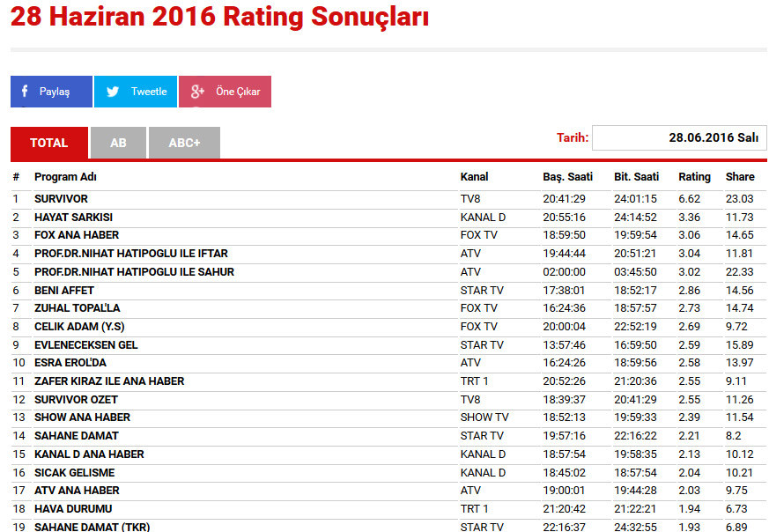Select the SURVIVOR program row title
This screenshot has height=532, width=769.
[x=61, y=199]
